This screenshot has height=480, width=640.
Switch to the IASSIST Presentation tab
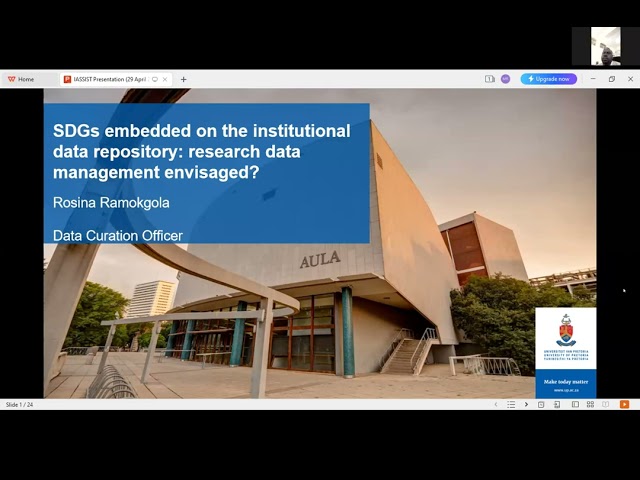(x=110, y=79)
